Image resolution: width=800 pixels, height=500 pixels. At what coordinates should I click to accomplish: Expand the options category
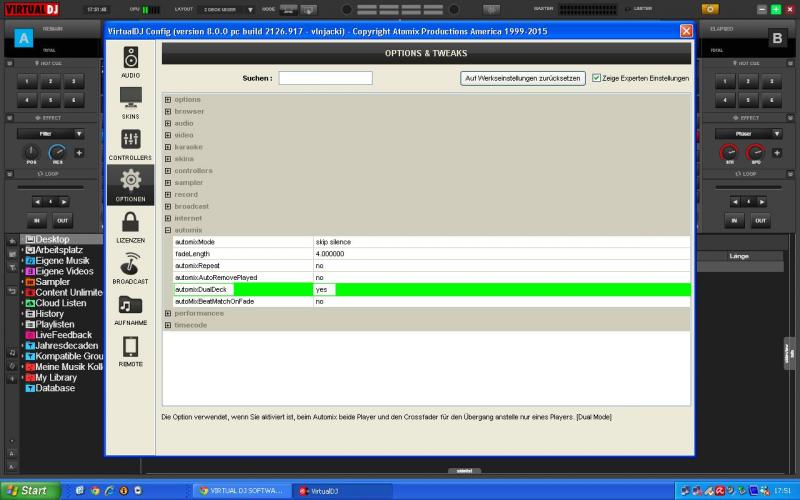coord(168,99)
